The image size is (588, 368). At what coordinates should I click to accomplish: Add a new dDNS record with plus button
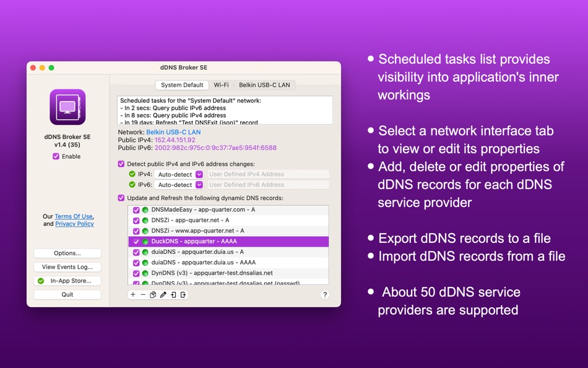tap(132, 295)
